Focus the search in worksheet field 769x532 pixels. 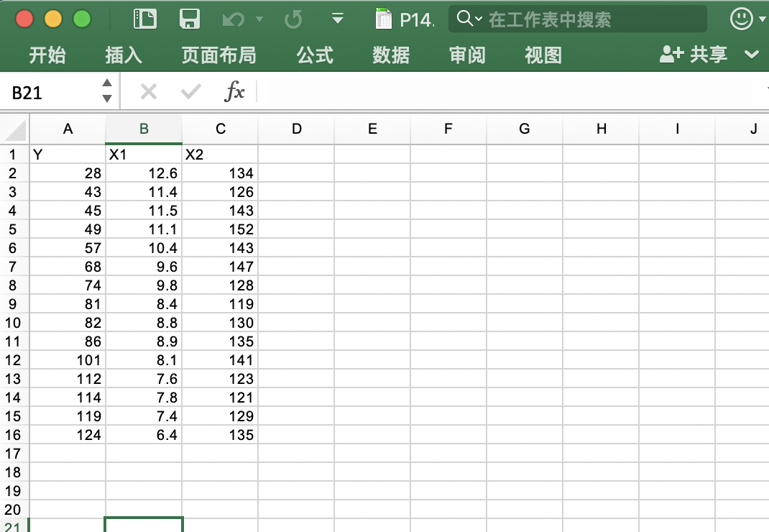[x=577, y=19]
